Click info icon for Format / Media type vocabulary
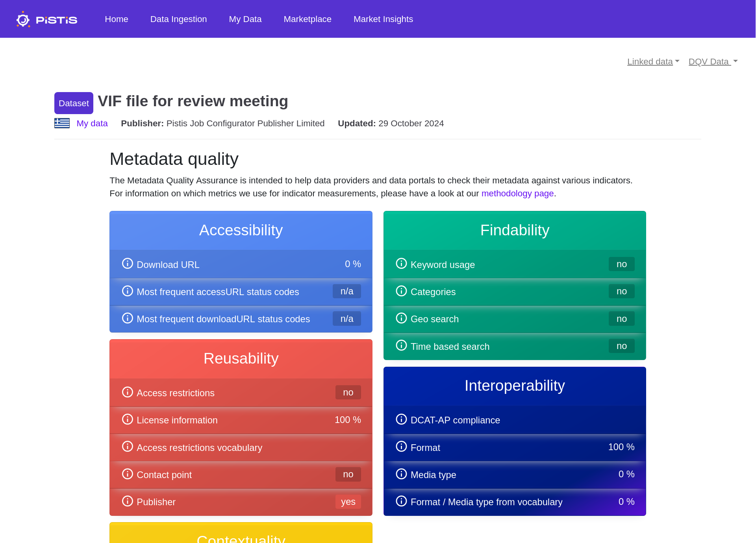This screenshot has height=543, width=756. pos(401,501)
